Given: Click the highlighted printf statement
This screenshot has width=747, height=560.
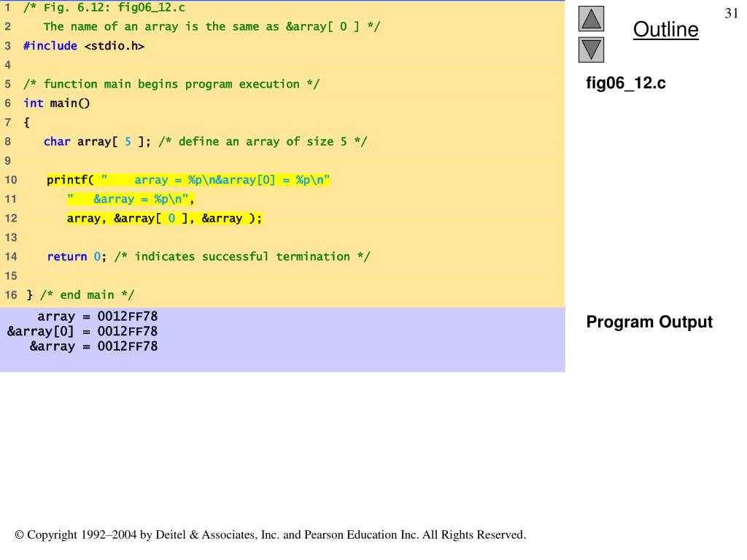Looking at the screenshot, I should pyautogui.click(x=188, y=180).
